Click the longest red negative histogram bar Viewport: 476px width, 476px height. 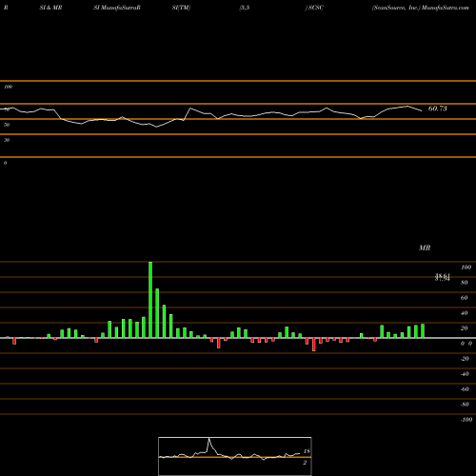(314, 345)
